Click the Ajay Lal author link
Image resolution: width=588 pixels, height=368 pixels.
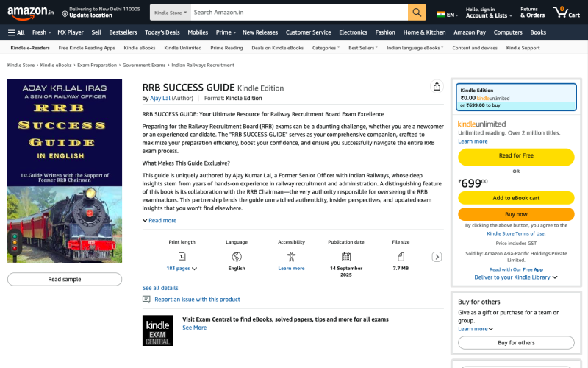coord(159,98)
